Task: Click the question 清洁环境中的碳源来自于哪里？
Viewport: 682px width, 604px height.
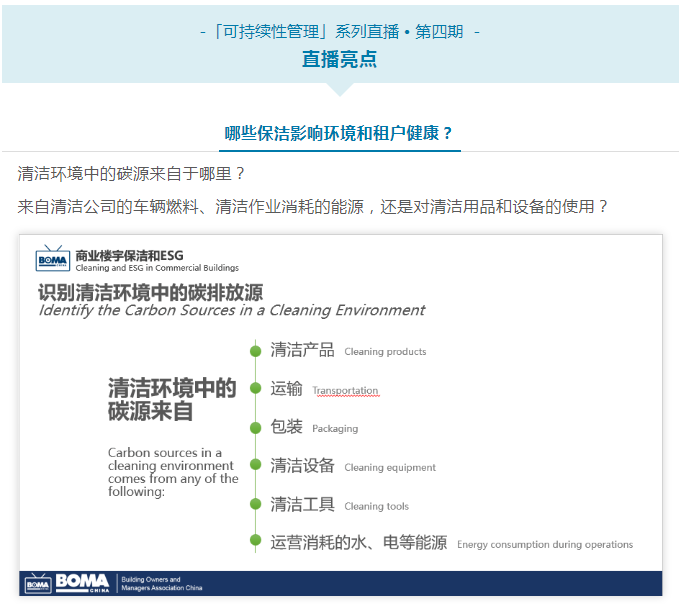Action: point(132,174)
